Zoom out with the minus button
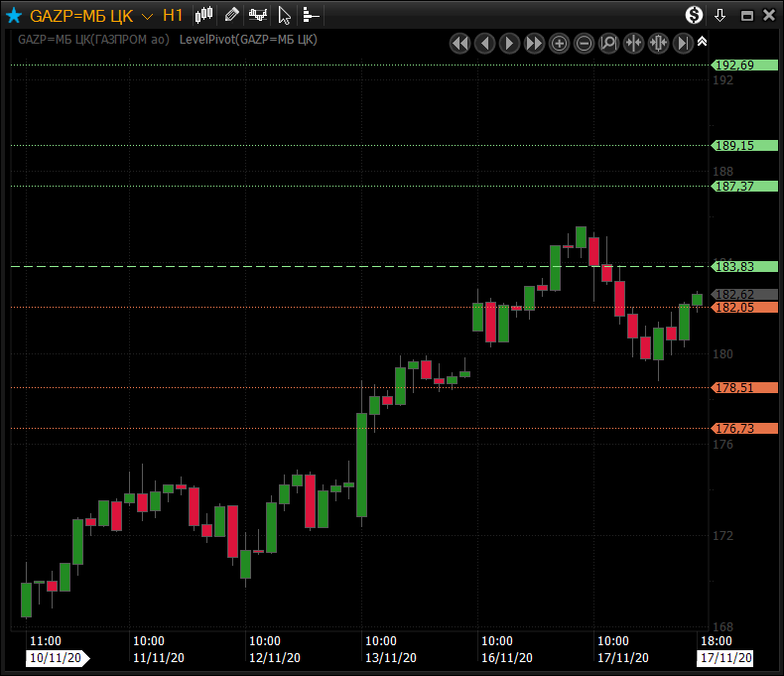Screen dimensions: 784x676 (x=584, y=43)
